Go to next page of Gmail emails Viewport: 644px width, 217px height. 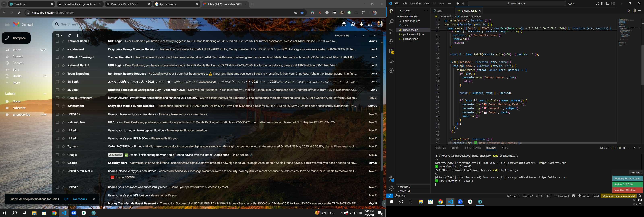point(363,36)
